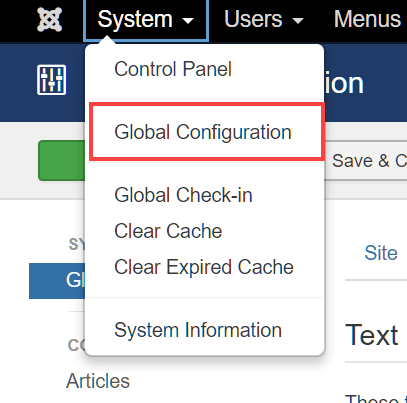
Task: Click the page title ending in 'ion'
Action: (344, 83)
